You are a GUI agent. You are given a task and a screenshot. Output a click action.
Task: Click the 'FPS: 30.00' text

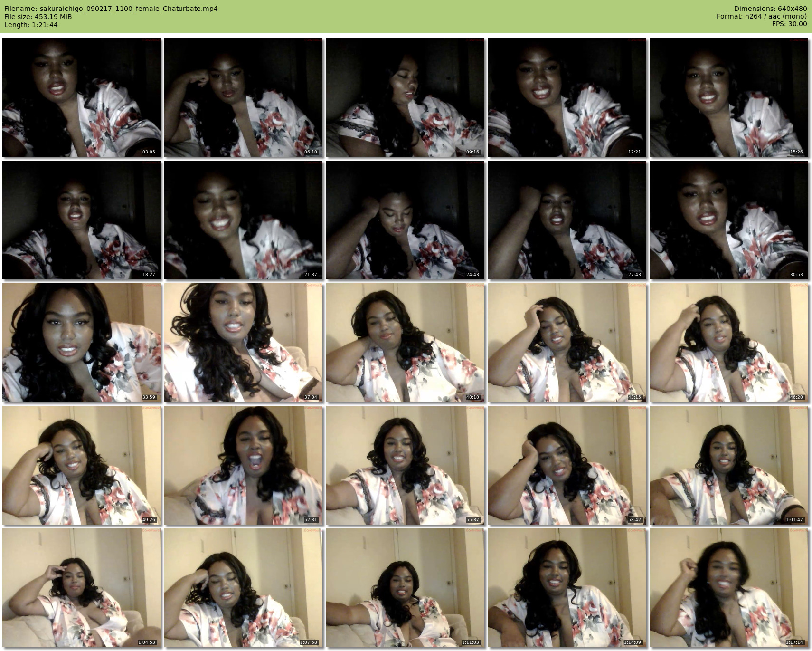tap(790, 25)
